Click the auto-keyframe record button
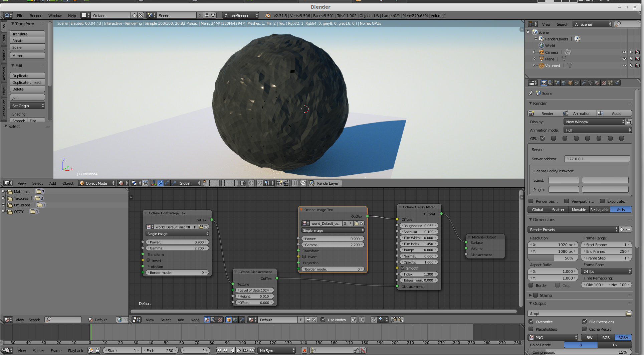This screenshot has height=355, width=644. click(304, 350)
